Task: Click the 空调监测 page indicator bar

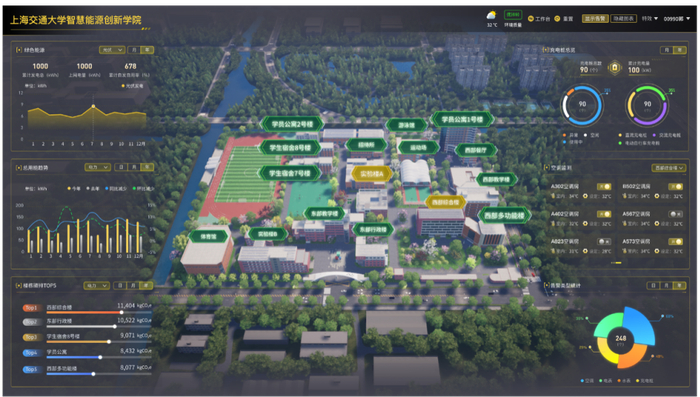Action: [616, 263]
